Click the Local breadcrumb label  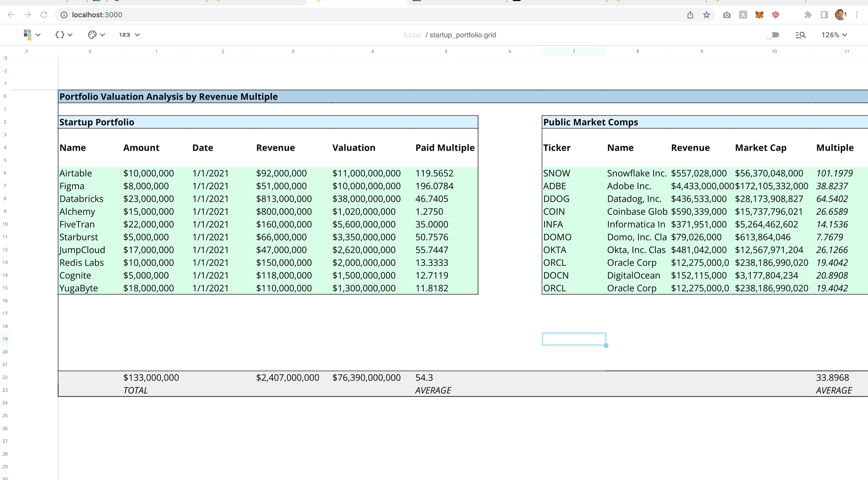pyautogui.click(x=413, y=35)
